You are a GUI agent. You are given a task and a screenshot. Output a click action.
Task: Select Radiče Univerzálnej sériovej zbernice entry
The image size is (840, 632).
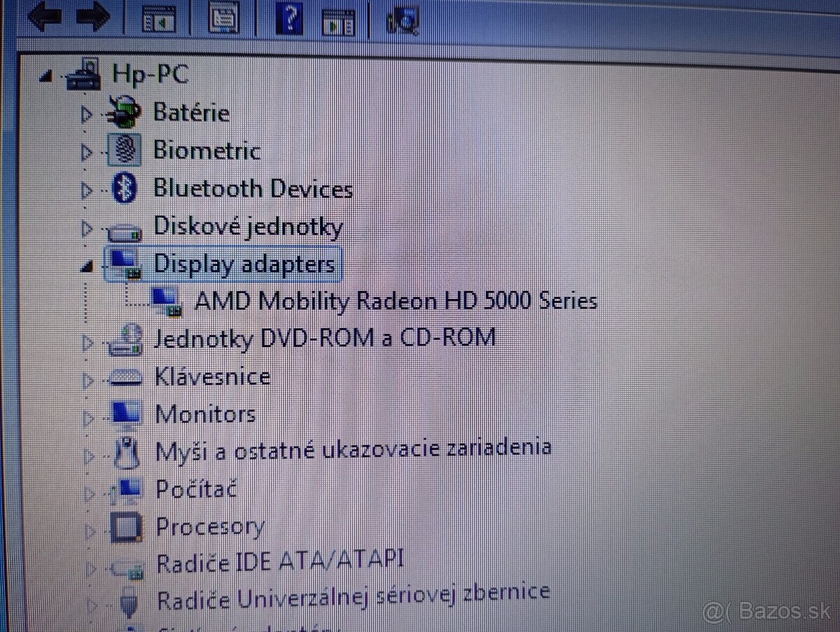point(353,597)
